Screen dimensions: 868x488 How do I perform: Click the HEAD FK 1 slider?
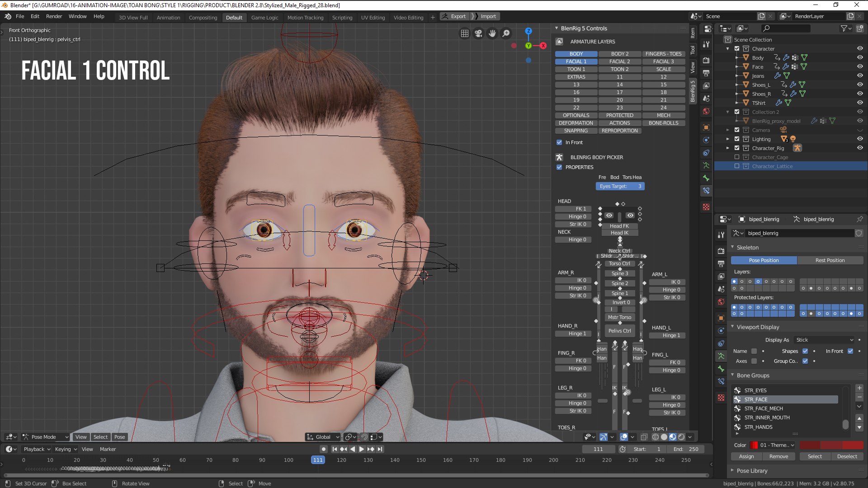(x=573, y=209)
